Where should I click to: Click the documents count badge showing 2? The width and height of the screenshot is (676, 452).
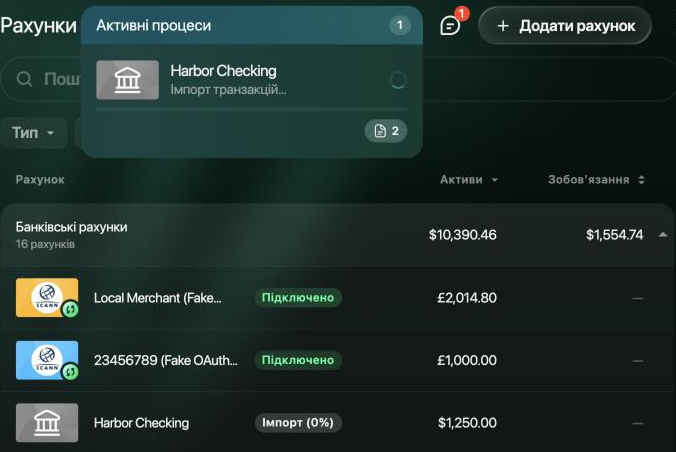tap(386, 131)
